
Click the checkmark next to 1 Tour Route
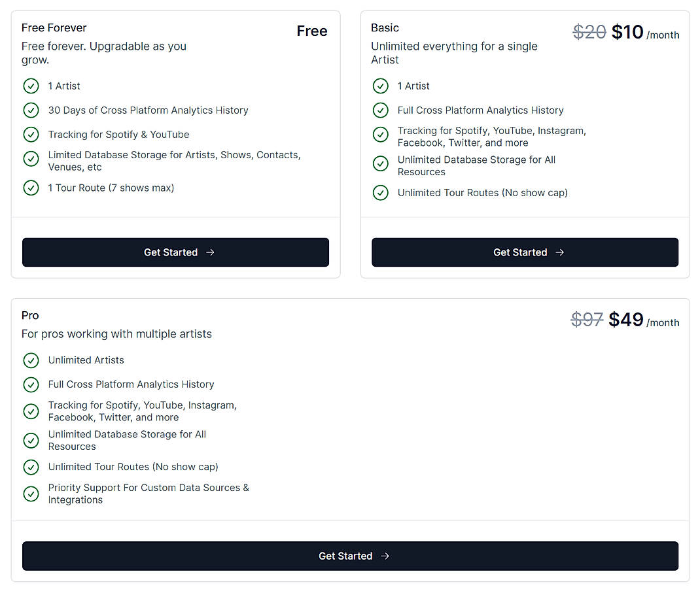pyautogui.click(x=31, y=188)
